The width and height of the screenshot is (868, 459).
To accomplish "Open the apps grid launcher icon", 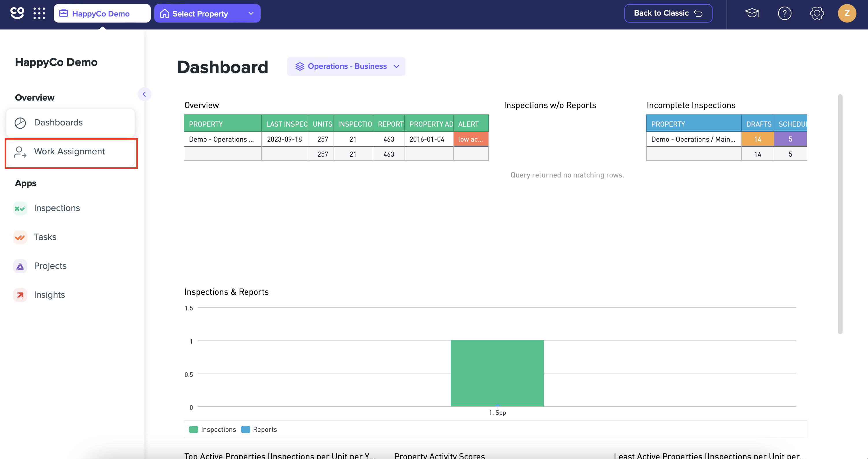I will 39,14.
